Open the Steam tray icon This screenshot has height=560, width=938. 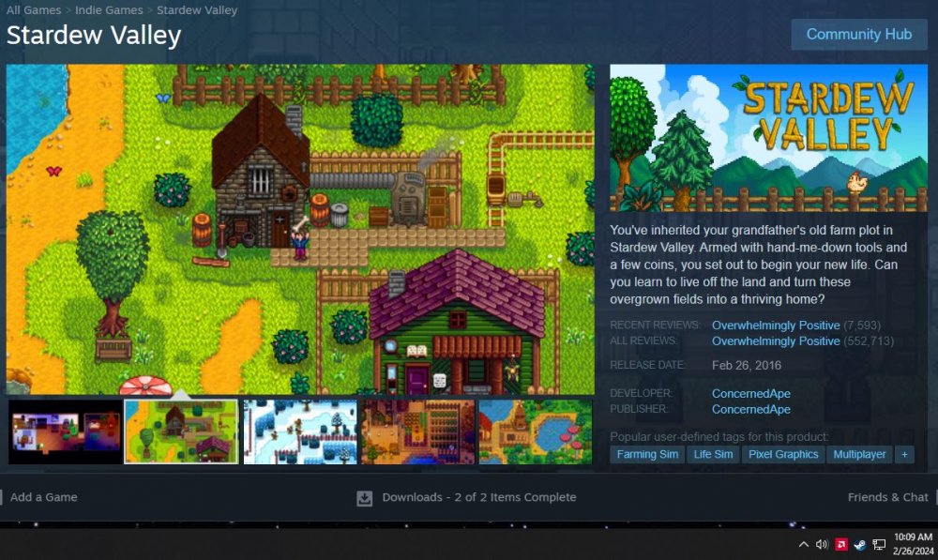pos(859,544)
